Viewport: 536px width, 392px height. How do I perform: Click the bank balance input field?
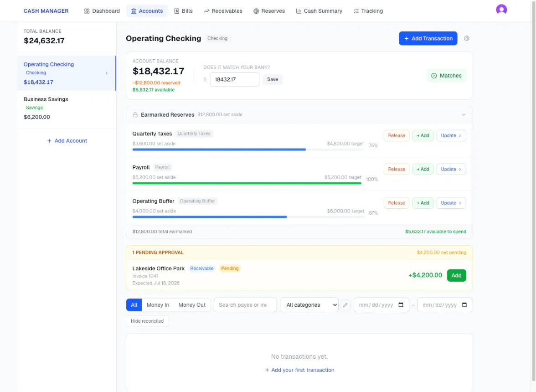click(234, 79)
